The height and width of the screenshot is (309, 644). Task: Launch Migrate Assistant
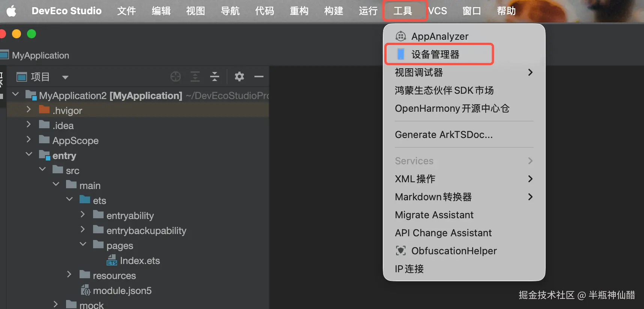point(464,215)
